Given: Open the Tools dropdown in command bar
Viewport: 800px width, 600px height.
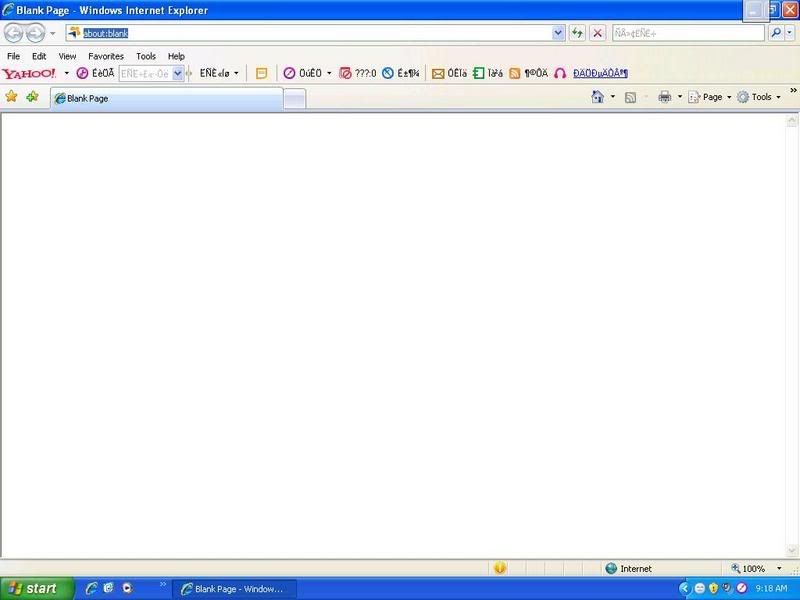Looking at the screenshot, I should [x=761, y=97].
